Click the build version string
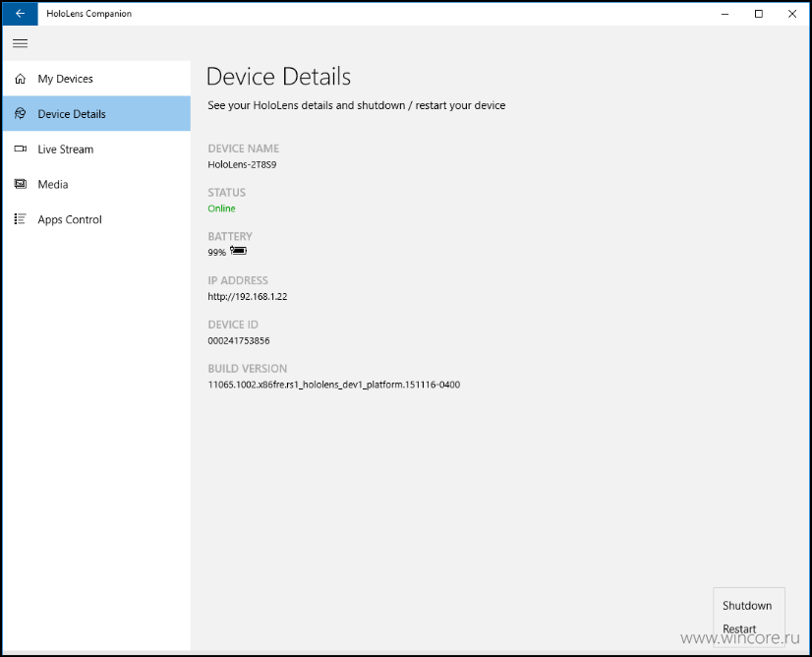This screenshot has height=657, width=812. 334,385
